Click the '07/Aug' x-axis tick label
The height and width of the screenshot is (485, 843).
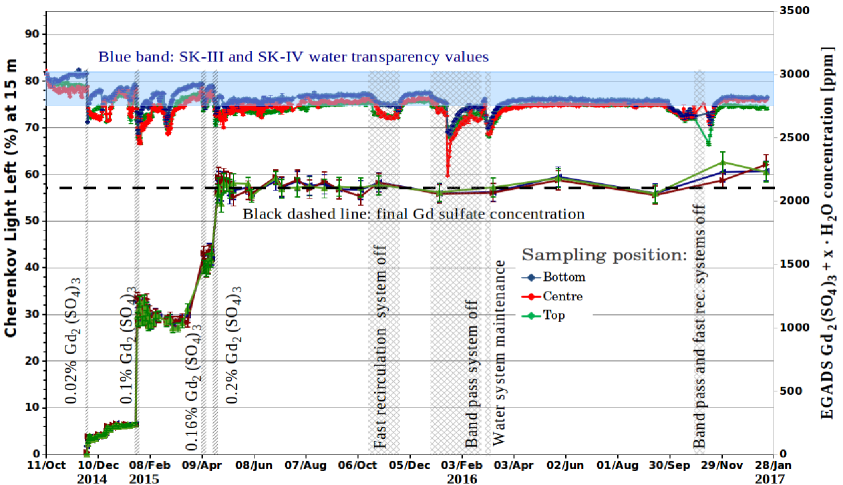(x=306, y=466)
